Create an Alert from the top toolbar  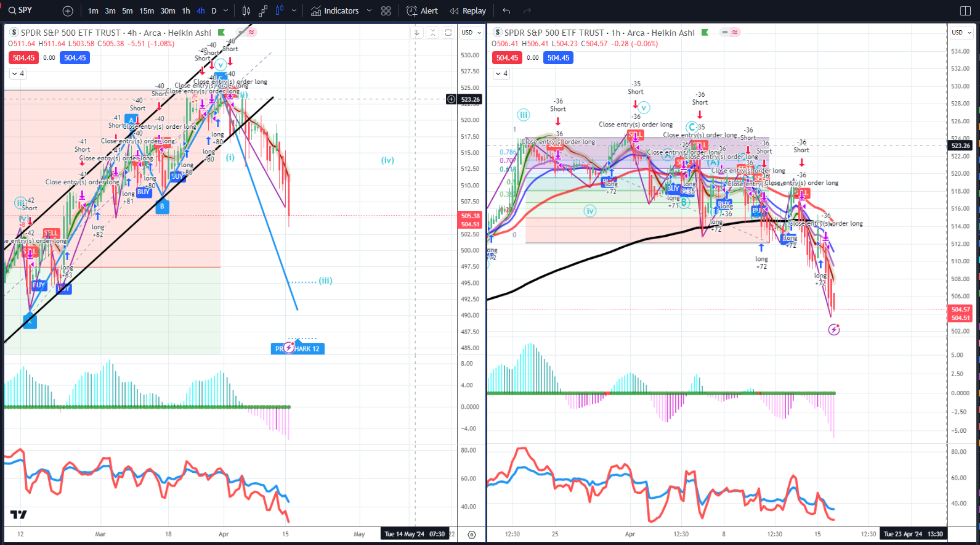tap(422, 10)
